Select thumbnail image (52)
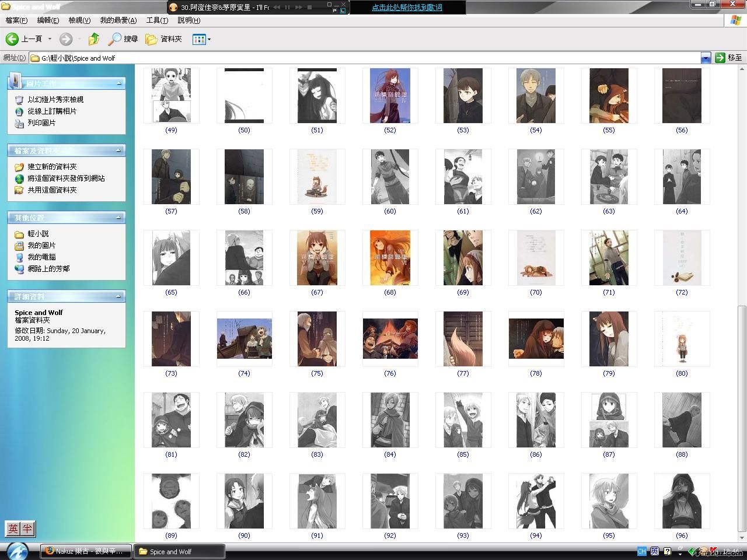This screenshot has width=747, height=560. 390,96
